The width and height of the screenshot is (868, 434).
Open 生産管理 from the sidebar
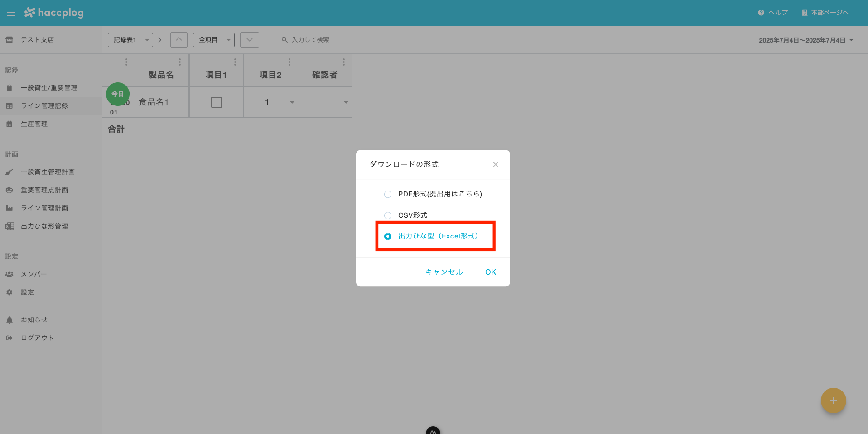(34, 124)
